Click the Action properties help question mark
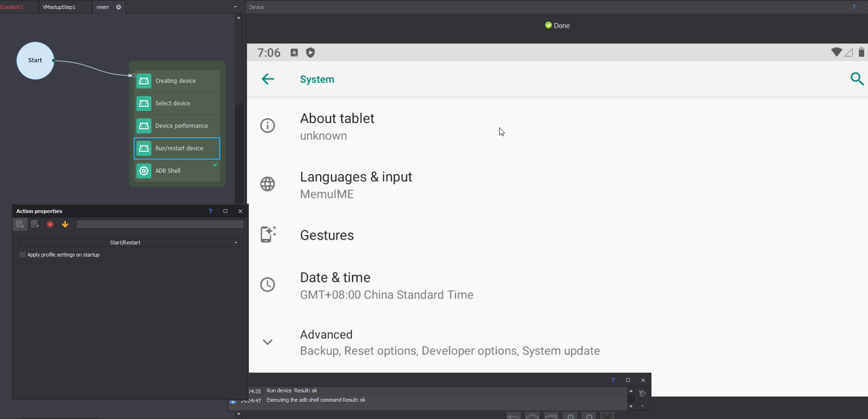This screenshot has width=868, height=419. click(210, 211)
